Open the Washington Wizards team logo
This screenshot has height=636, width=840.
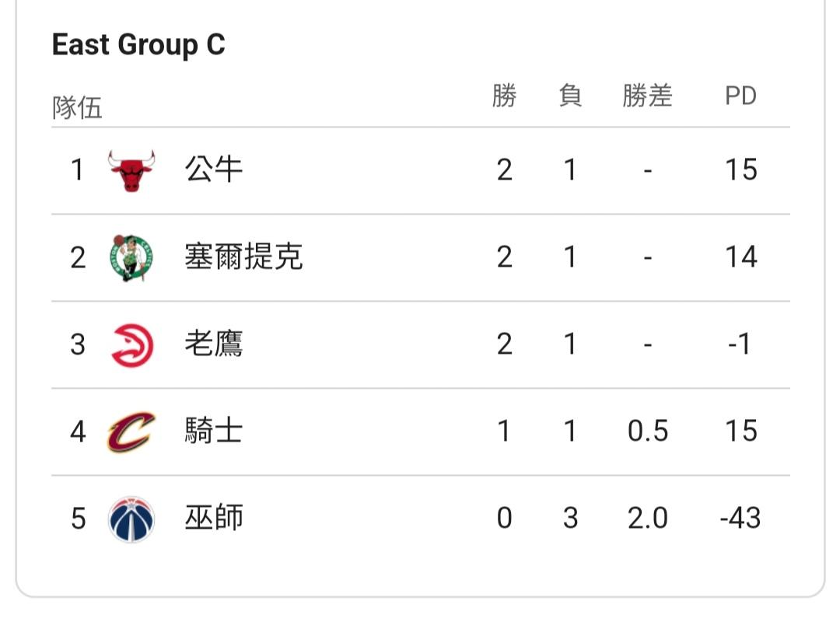click(131, 519)
